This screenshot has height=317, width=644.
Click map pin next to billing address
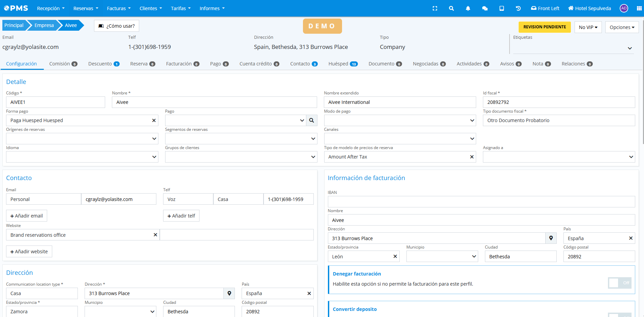pos(551,238)
